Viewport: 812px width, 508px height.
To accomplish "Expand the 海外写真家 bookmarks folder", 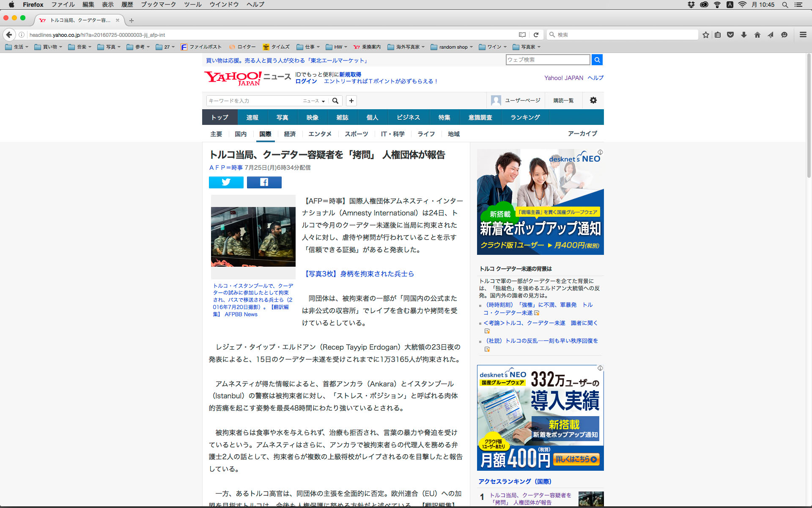I will point(406,47).
